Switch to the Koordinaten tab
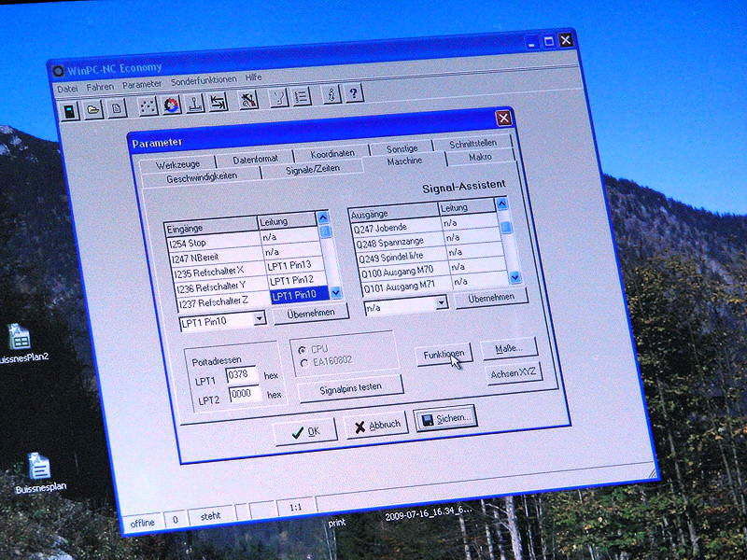This screenshot has width=747, height=560. pyautogui.click(x=332, y=154)
